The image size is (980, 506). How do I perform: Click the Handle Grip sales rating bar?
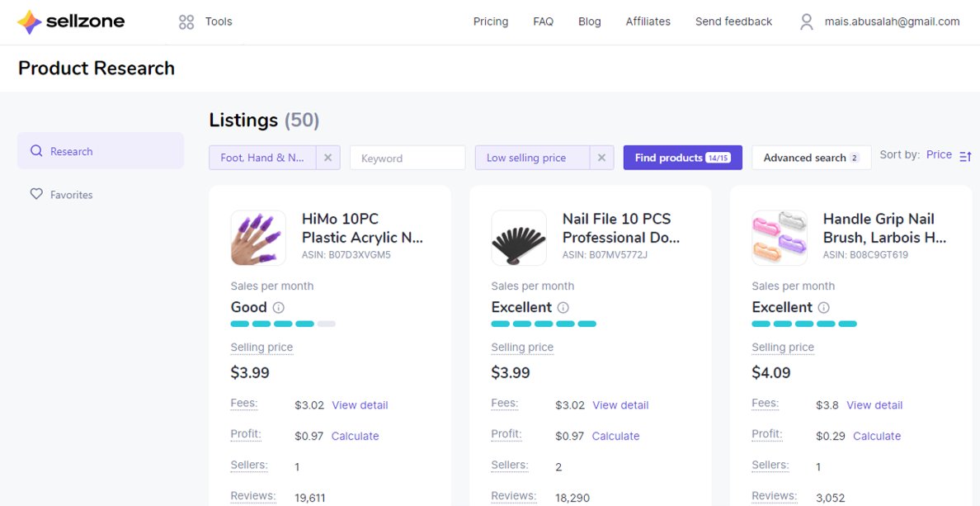click(804, 324)
